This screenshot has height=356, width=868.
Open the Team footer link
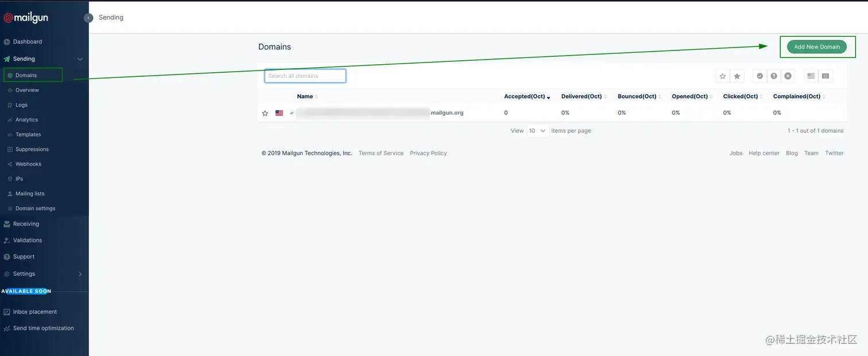pos(811,153)
